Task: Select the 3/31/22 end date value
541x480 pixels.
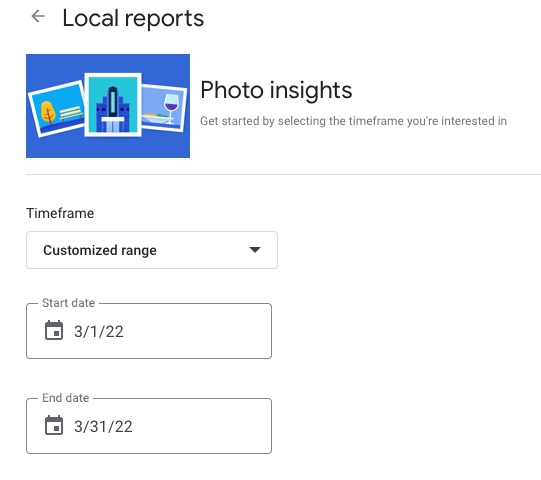Action: tap(103, 427)
